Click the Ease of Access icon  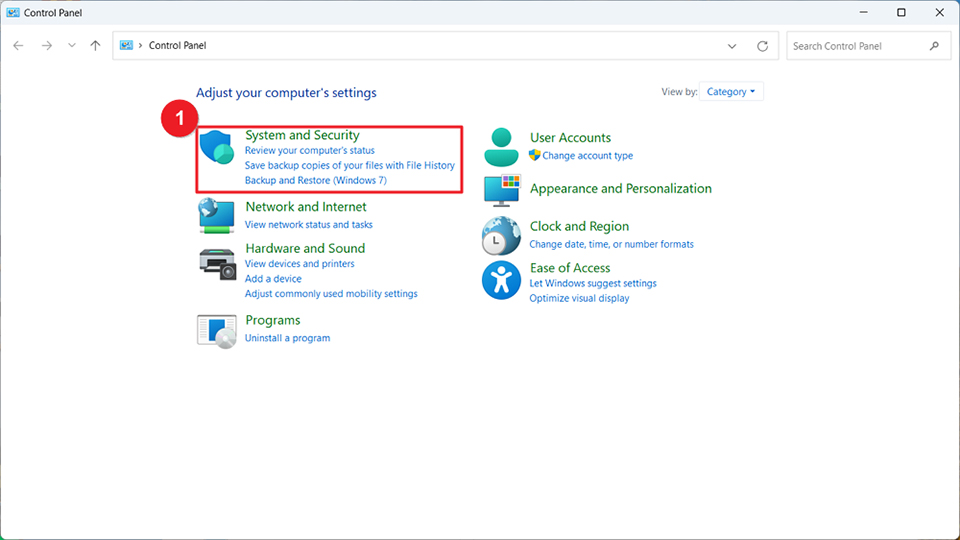point(501,281)
